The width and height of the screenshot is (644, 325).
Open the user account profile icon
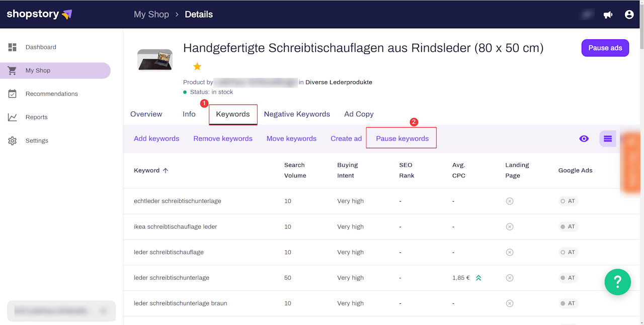pos(629,15)
